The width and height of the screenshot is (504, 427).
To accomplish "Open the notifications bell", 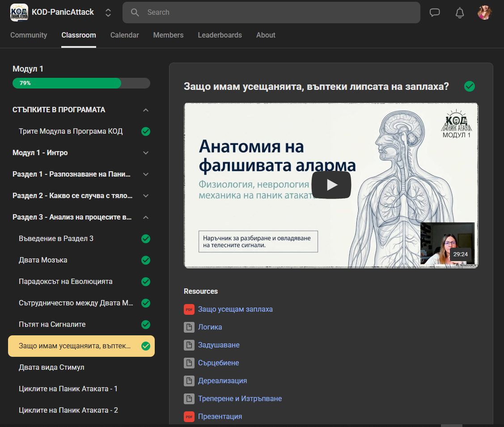I will pyautogui.click(x=460, y=13).
